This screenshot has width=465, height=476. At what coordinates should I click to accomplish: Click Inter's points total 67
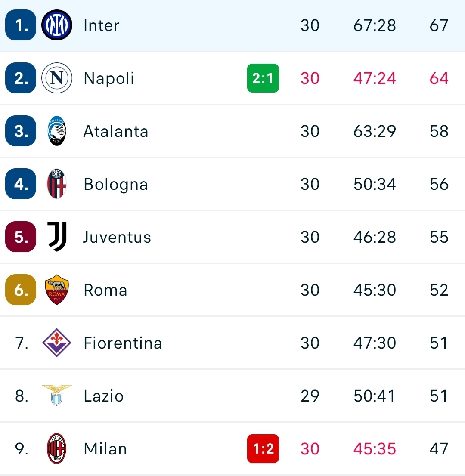(x=439, y=25)
